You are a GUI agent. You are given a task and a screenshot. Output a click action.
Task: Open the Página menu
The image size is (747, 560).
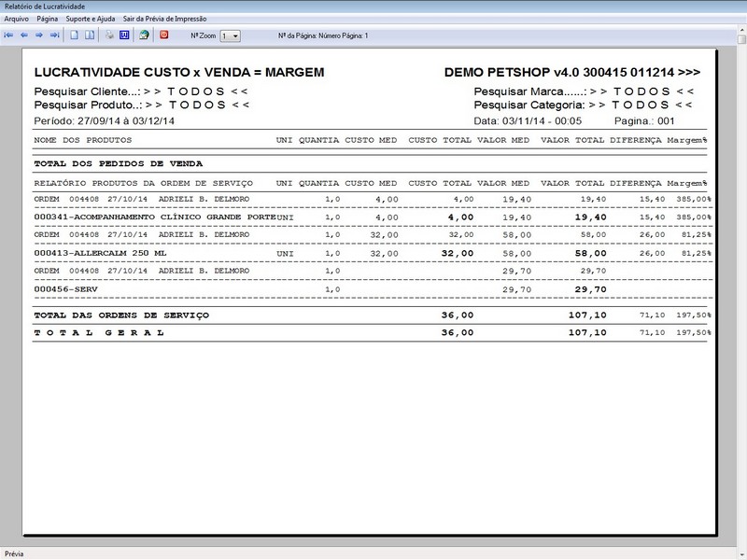point(48,19)
